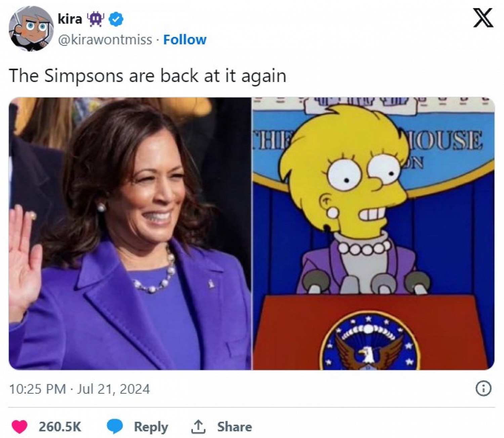
Task: Open the Simpsons cartoon image on right
Action: 373,234
